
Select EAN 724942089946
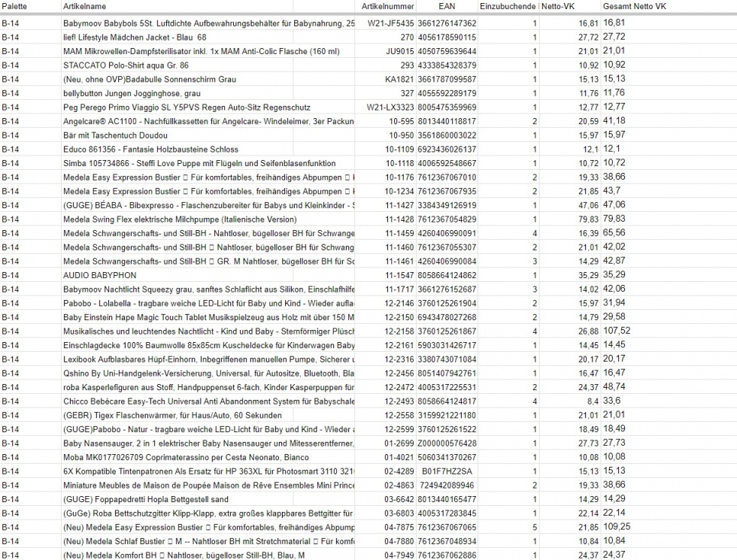click(447, 486)
